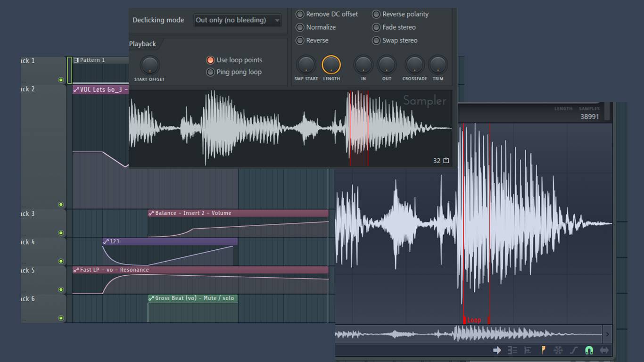Click the LENGTH knob
Image resolution: width=644 pixels, height=362 pixels.
[x=331, y=65]
